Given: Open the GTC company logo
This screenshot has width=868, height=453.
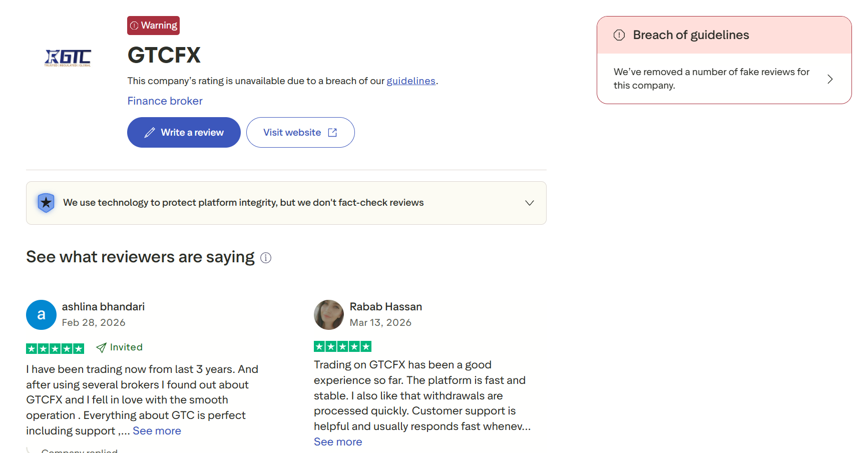Looking at the screenshot, I should [68, 58].
